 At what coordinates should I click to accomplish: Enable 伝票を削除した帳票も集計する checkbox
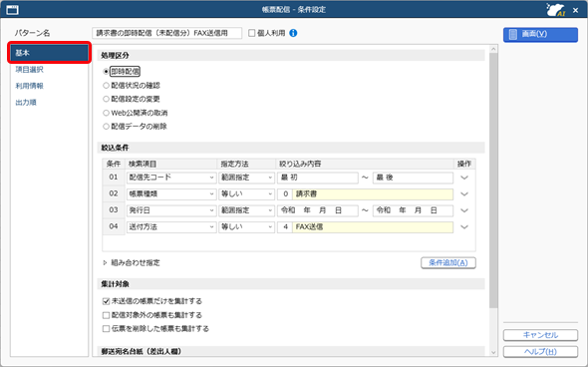pyautogui.click(x=106, y=329)
